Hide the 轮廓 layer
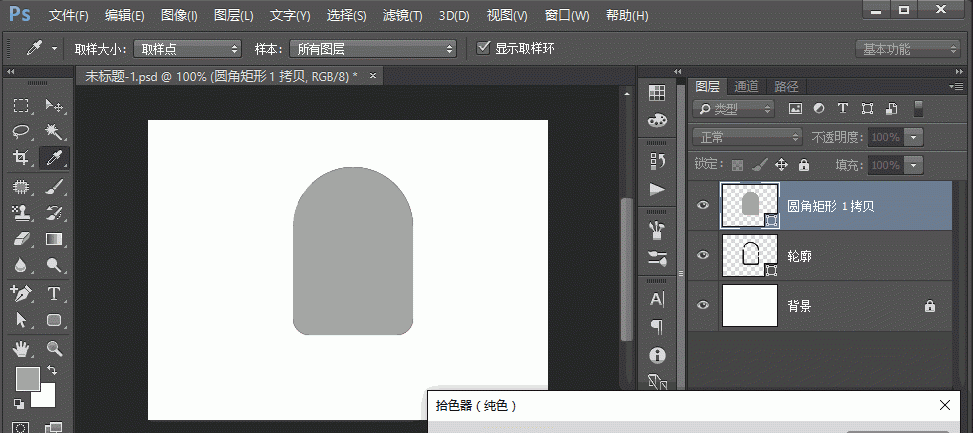The width and height of the screenshot is (973, 433). (703, 256)
